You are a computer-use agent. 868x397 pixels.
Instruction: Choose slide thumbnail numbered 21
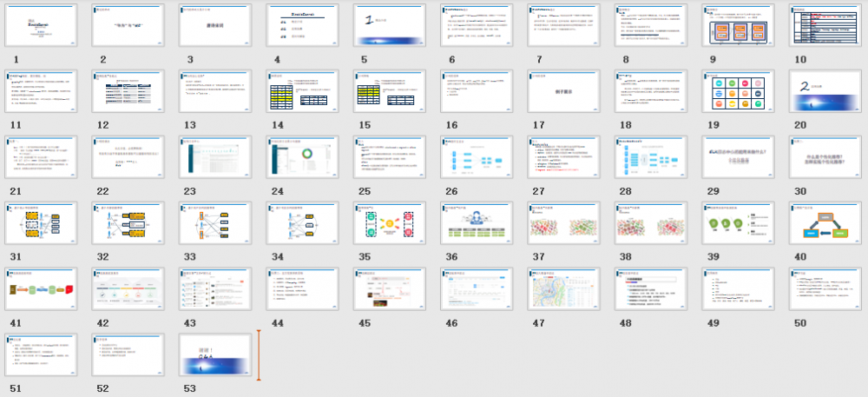[41, 157]
